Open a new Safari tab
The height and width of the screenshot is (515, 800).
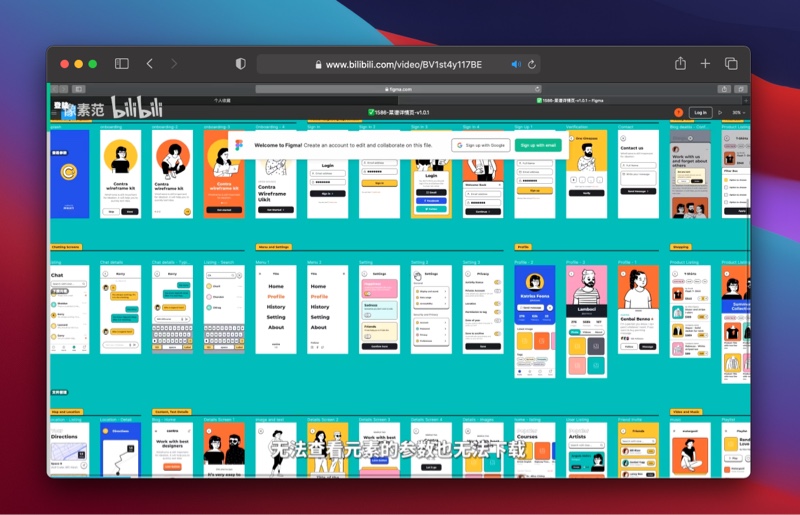(x=705, y=63)
